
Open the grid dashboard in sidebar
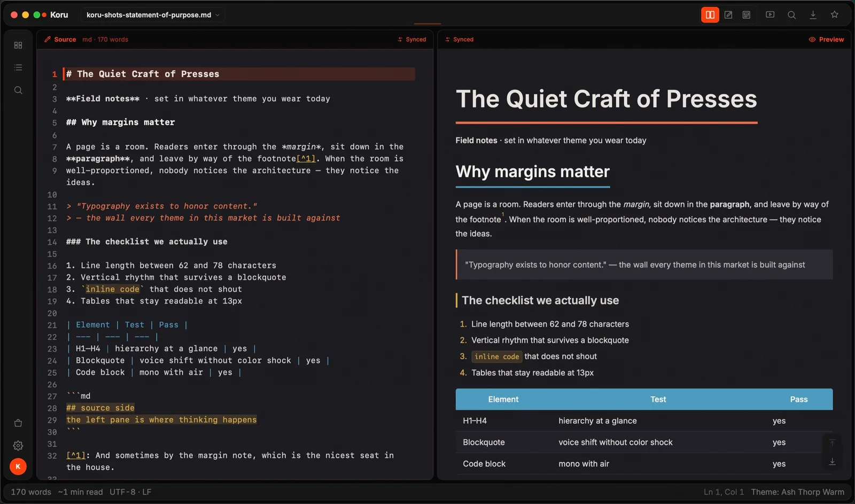[18, 45]
